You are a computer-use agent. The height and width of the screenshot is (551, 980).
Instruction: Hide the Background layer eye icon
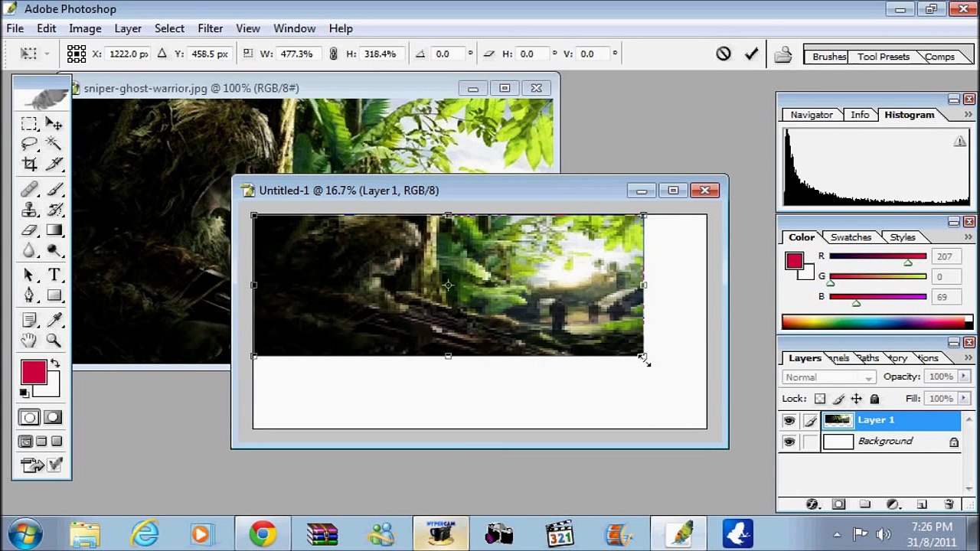click(789, 442)
